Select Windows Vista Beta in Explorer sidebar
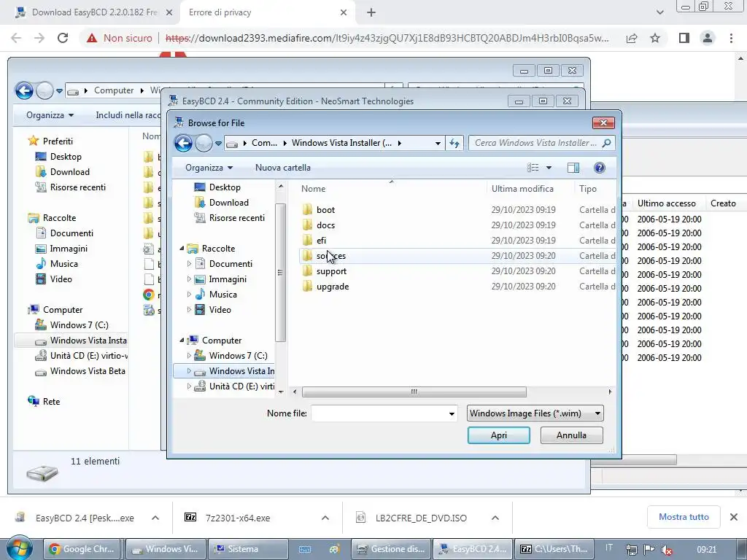The image size is (747, 560). click(88, 371)
